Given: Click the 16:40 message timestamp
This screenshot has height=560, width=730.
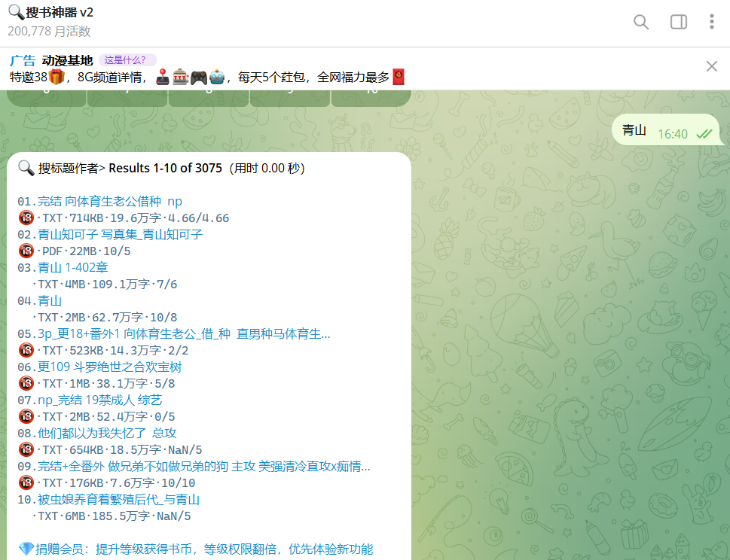Looking at the screenshot, I should pyautogui.click(x=672, y=135).
